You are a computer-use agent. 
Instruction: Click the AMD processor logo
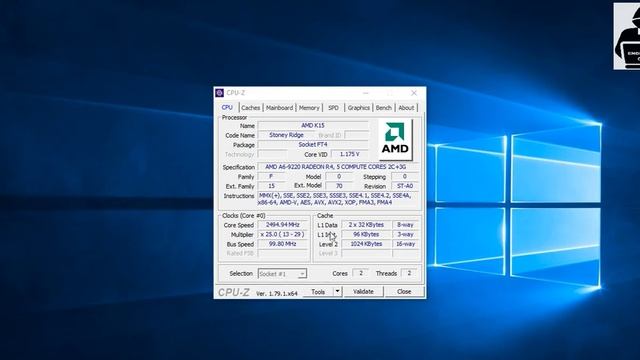[x=395, y=139]
